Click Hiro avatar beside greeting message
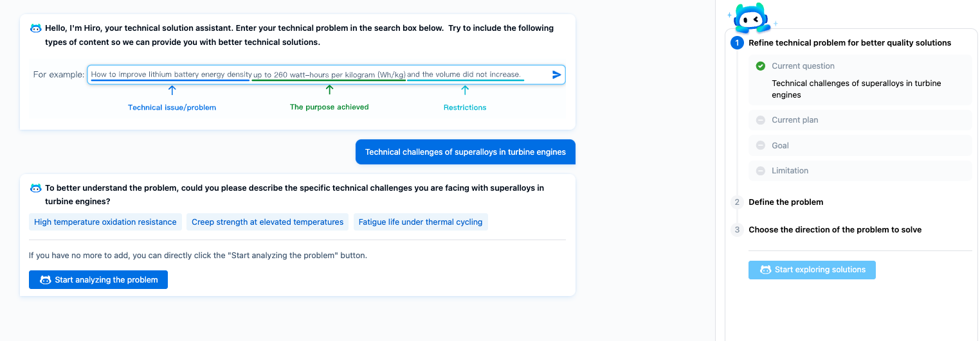This screenshot has width=980, height=341. click(x=36, y=28)
